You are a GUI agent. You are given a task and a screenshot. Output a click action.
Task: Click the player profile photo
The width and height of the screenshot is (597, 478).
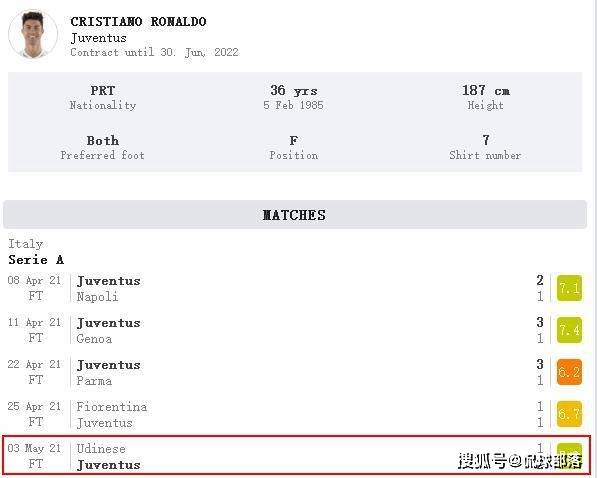(33, 34)
